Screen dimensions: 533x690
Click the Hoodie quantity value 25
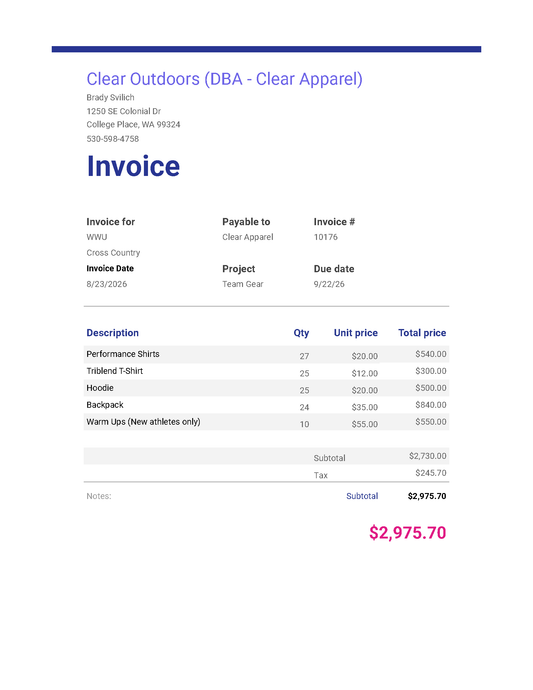click(305, 390)
